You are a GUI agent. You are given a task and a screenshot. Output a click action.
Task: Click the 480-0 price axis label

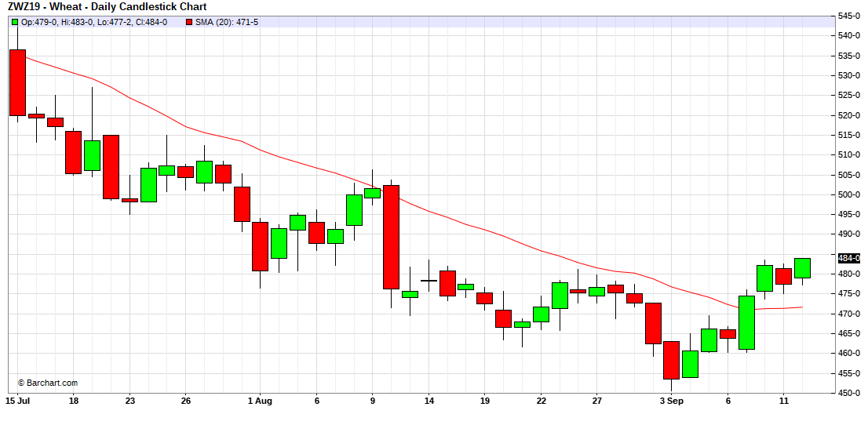[x=849, y=274]
